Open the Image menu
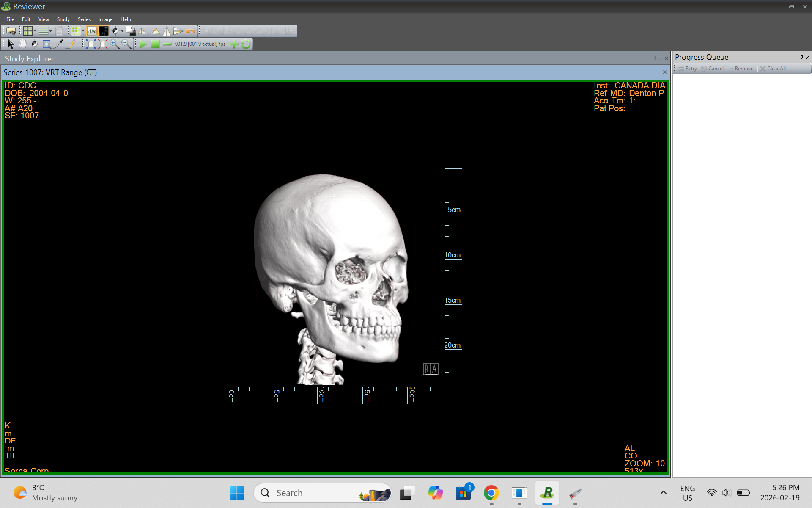Image resolution: width=812 pixels, height=508 pixels. click(105, 19)
